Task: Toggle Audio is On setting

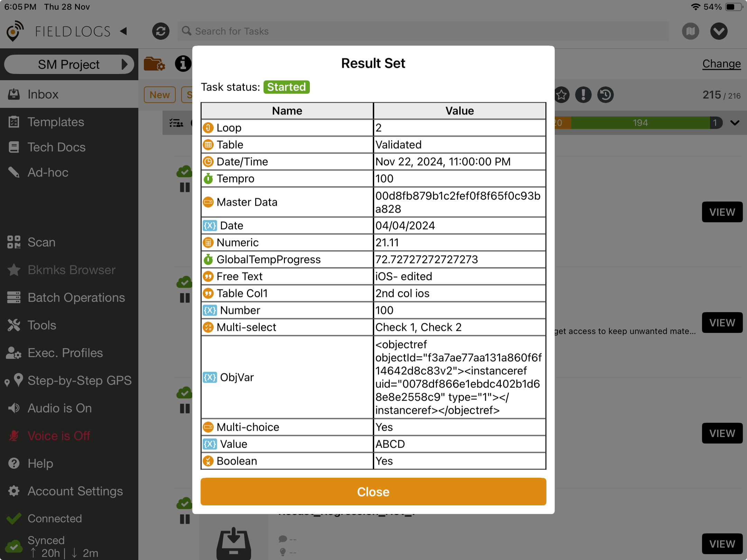Action: click(x=59, y=408)
